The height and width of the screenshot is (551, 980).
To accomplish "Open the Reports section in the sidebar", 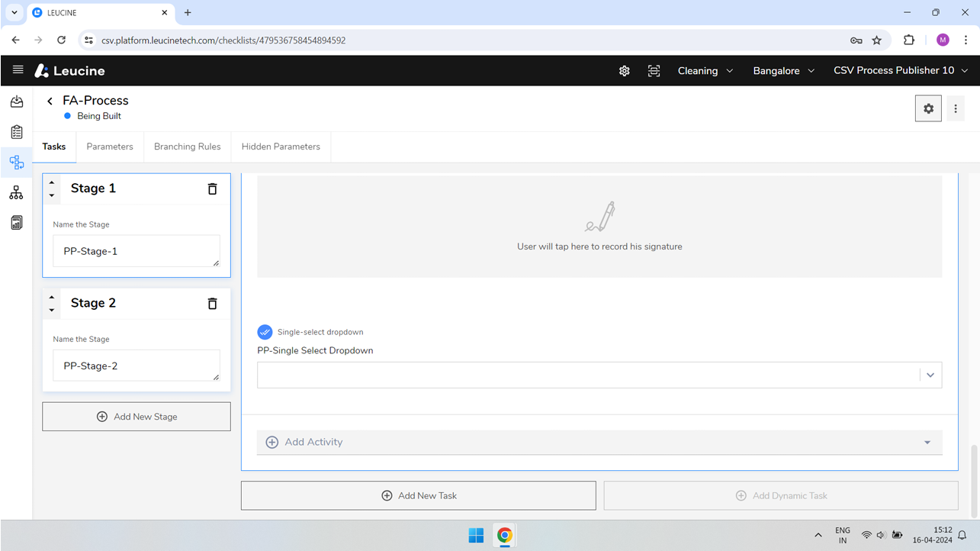I will point(16,222).
